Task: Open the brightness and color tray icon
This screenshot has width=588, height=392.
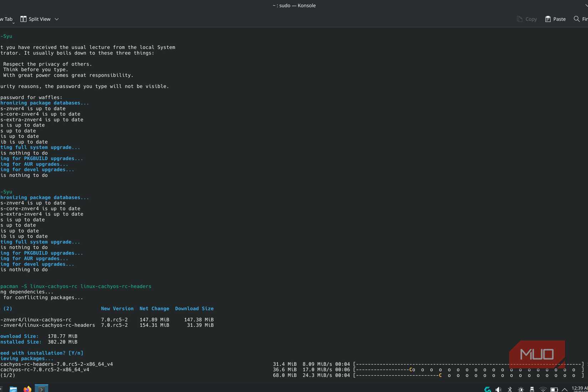Action: 521,390
